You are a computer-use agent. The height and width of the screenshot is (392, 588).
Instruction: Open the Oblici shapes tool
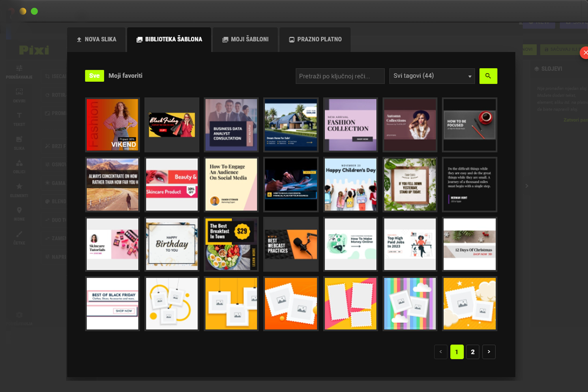pyautogui.click(x=19, y=166)
